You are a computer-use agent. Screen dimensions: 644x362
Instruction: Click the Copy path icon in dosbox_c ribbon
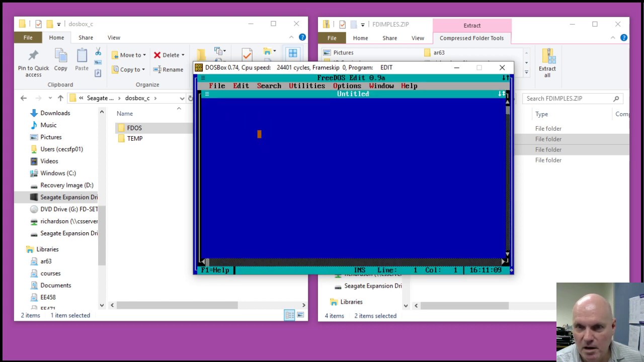(98, 62)
